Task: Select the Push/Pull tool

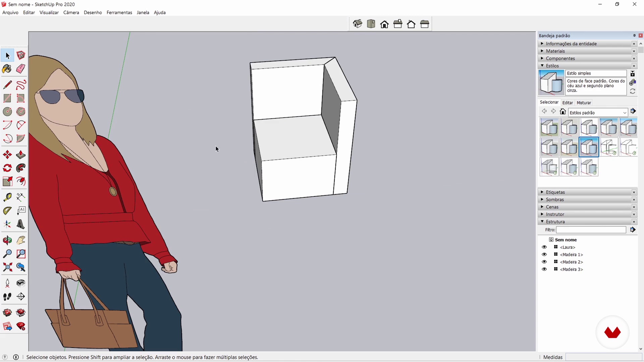Action: pyautogui.click(x=21, y=155)
